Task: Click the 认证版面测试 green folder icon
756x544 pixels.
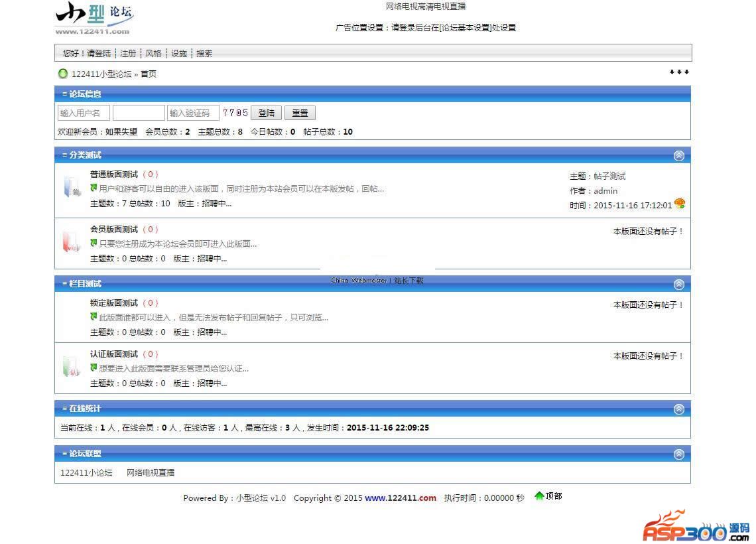Action: [72, 366]
